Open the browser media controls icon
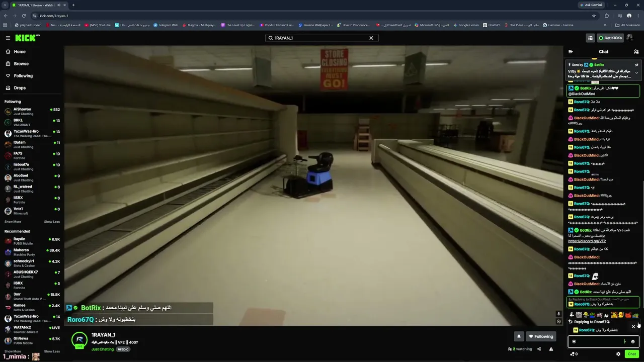The width and height of the screenshot is (644, 362). point(620,16)
